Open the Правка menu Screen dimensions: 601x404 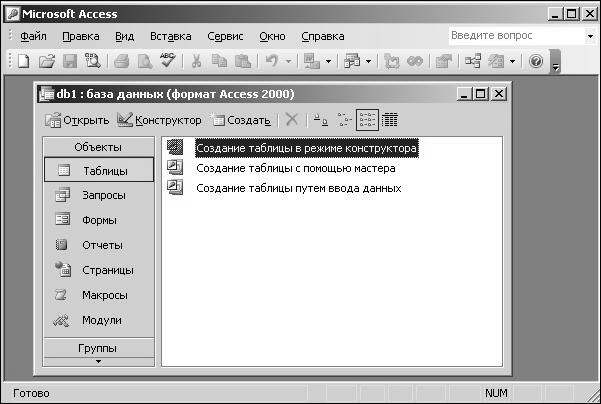coord(80,36)
